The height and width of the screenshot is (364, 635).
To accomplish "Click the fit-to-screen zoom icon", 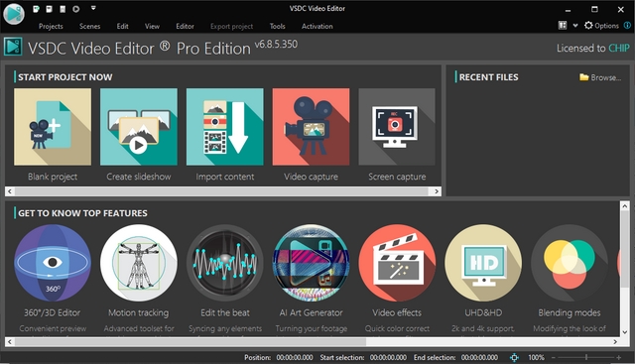I will (x=514, y=357).
